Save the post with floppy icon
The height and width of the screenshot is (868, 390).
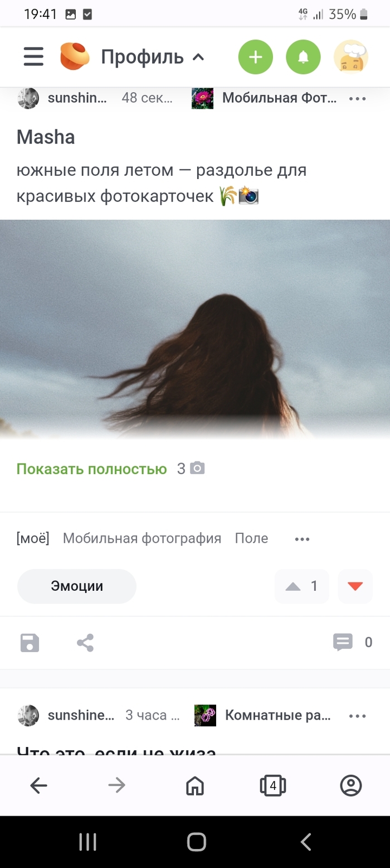[30, 643]
